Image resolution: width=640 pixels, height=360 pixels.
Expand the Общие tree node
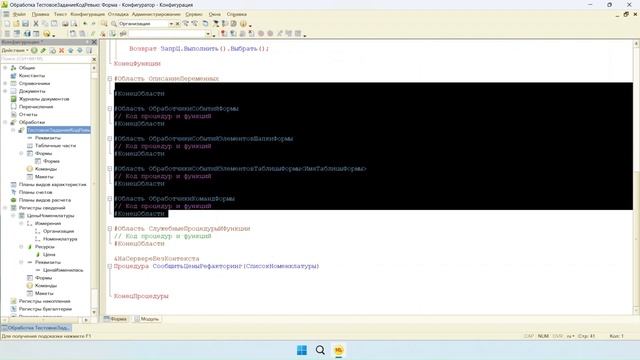(x=5, y=68)
